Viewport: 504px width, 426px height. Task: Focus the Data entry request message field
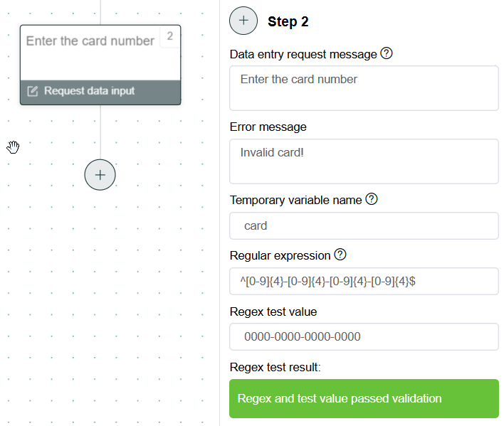(364, 88)
